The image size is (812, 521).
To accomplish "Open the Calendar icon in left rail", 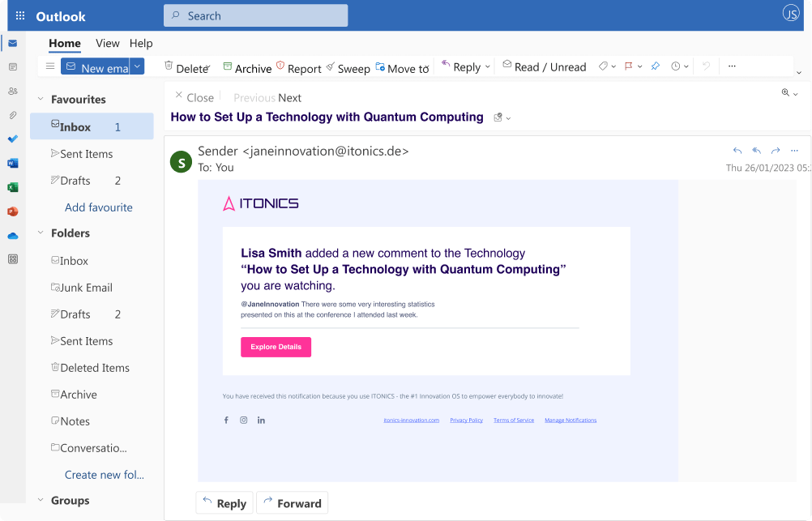I will click(13, 66).
